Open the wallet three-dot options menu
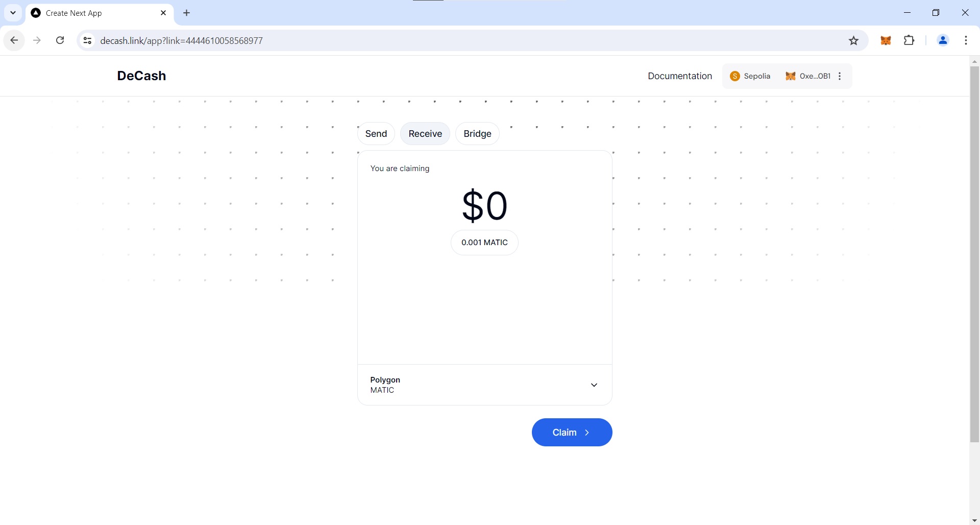Screen dimensions: 980x525 (840, 76)
